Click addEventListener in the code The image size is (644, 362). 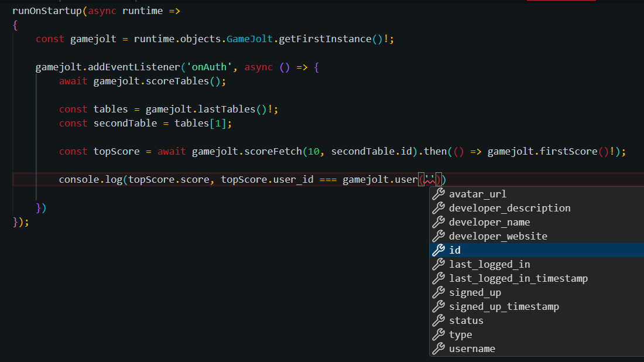click(x=134, y=67)
